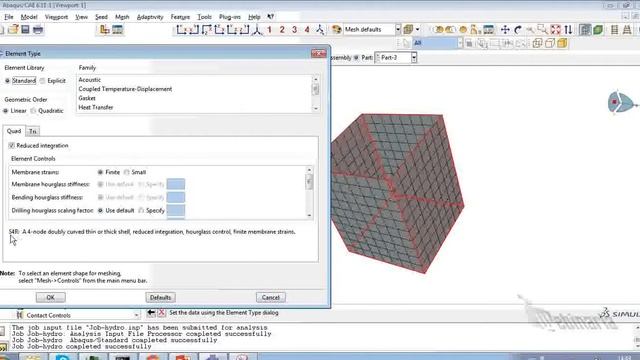Click the Save floppy disk icon
The image size is (640, 360).
click(25, 29)
